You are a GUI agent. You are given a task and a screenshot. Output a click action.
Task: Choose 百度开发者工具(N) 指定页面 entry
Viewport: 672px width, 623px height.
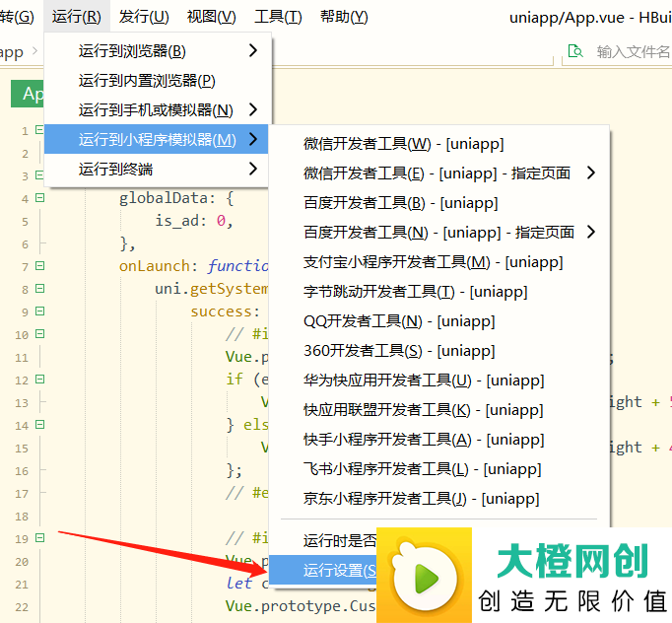point(438,232)
